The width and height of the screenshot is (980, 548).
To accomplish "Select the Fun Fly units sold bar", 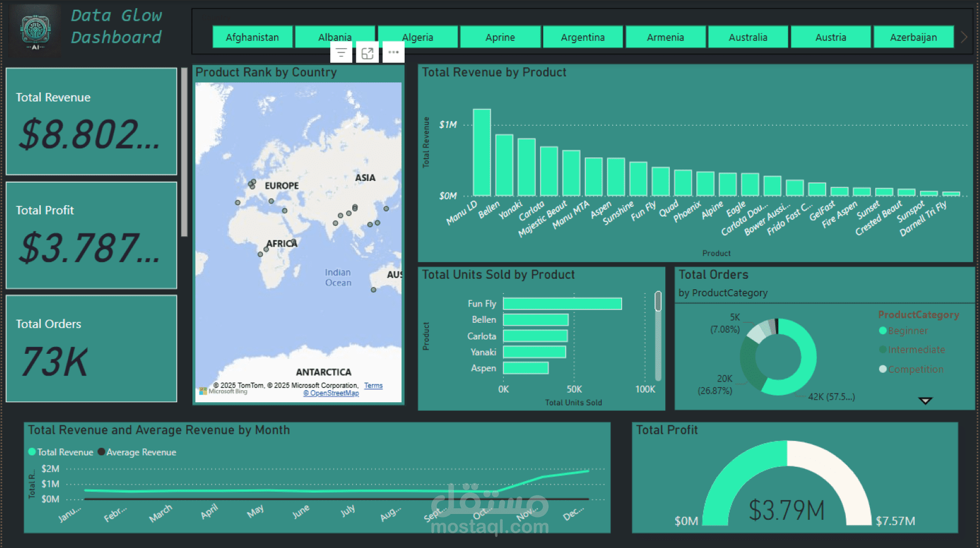I will pyautogui.click(x=563, y=304).
